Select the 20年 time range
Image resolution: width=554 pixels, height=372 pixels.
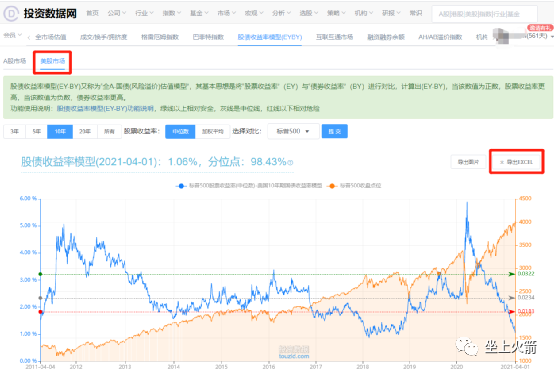click(85, 131)
